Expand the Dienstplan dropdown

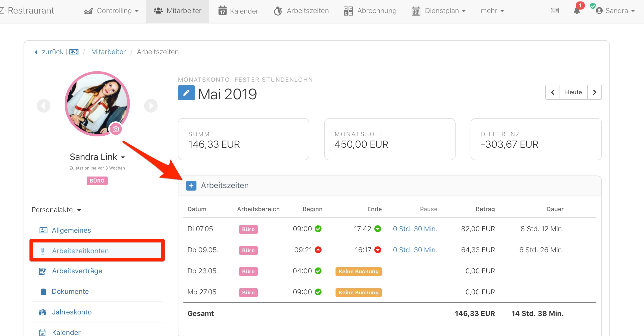coord(439,11)
